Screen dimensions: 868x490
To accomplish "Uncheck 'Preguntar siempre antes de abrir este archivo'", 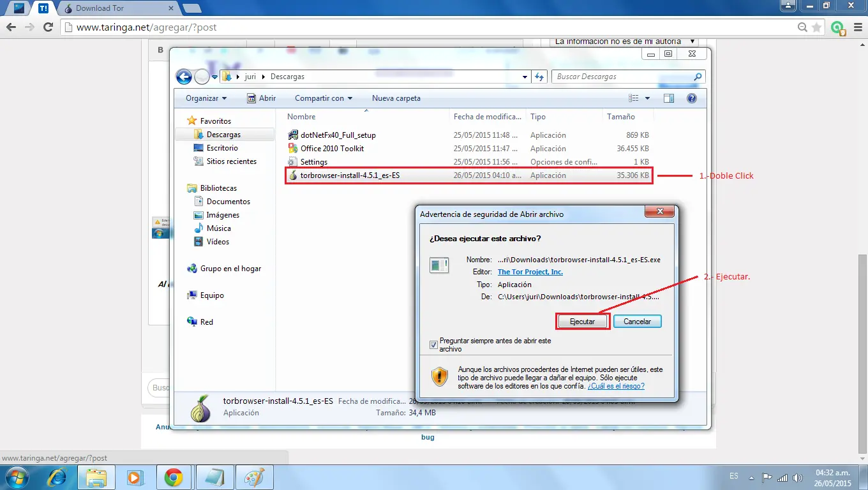I will pos(434,345).
